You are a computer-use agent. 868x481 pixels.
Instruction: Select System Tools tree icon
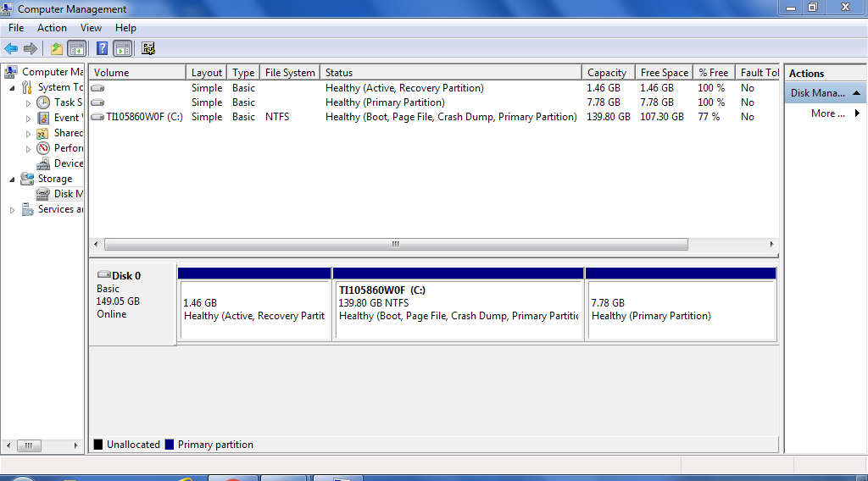(x=26, y=87)
